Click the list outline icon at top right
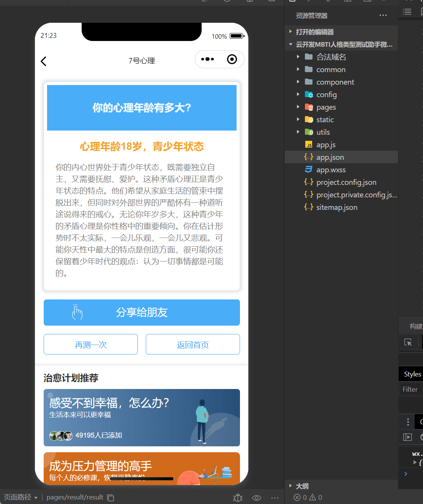The image size is (423, 504). [407, 12]
